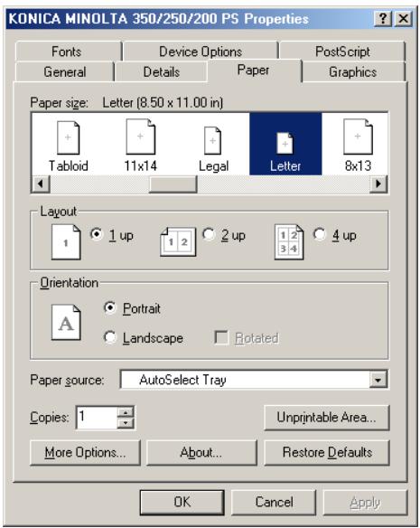Select the 4 up radio button
Image resolution: width=420 pixels, height=528 pixels.
click(320, 234)
